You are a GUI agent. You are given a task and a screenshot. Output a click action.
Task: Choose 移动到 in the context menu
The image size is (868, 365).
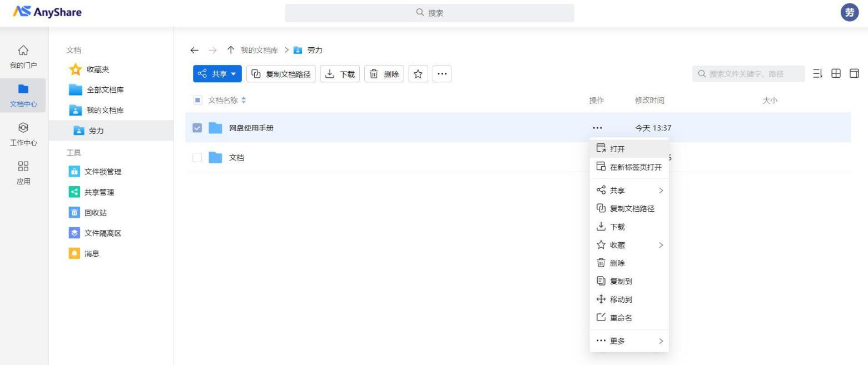point(621,299)
